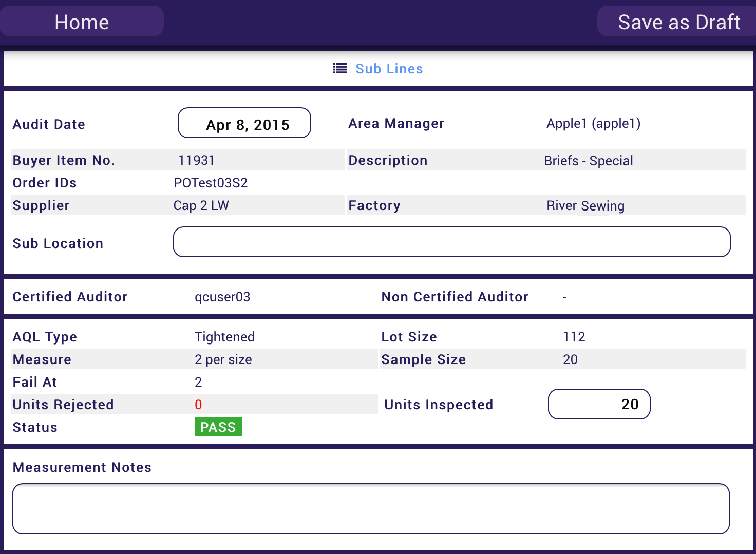Screen dimensions: 756x554
Task: Click the Units Inspected field showing 20
Action: (x=599, y=404)
